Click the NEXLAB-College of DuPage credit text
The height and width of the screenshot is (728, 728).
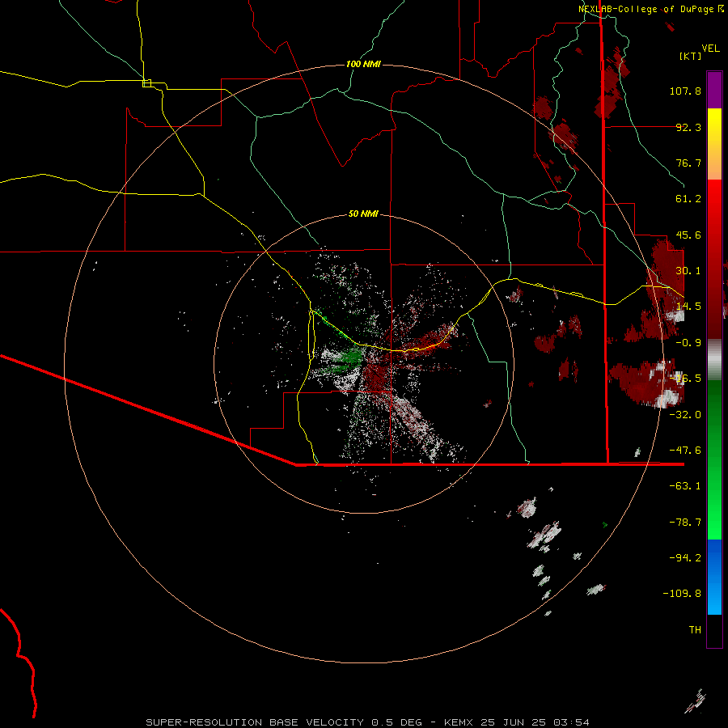650,9
